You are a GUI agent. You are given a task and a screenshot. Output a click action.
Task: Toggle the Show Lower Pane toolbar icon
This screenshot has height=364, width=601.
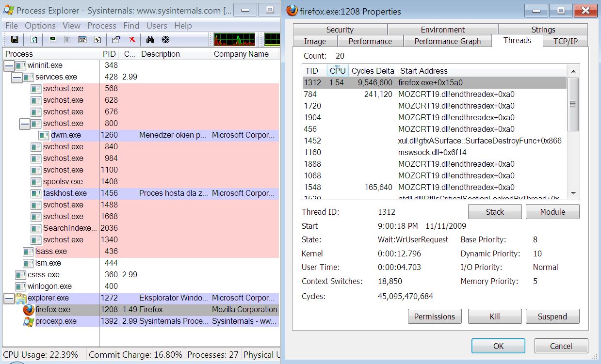[82, 40]
